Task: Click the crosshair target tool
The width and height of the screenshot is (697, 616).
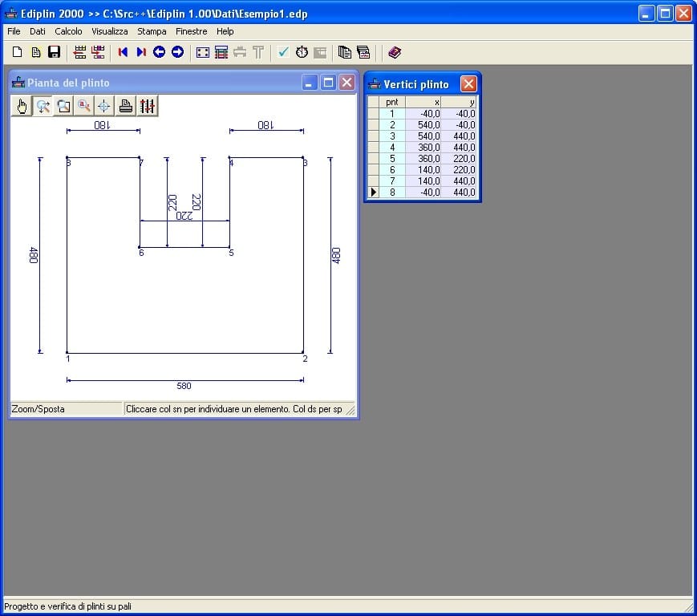Action: [104, 106]
